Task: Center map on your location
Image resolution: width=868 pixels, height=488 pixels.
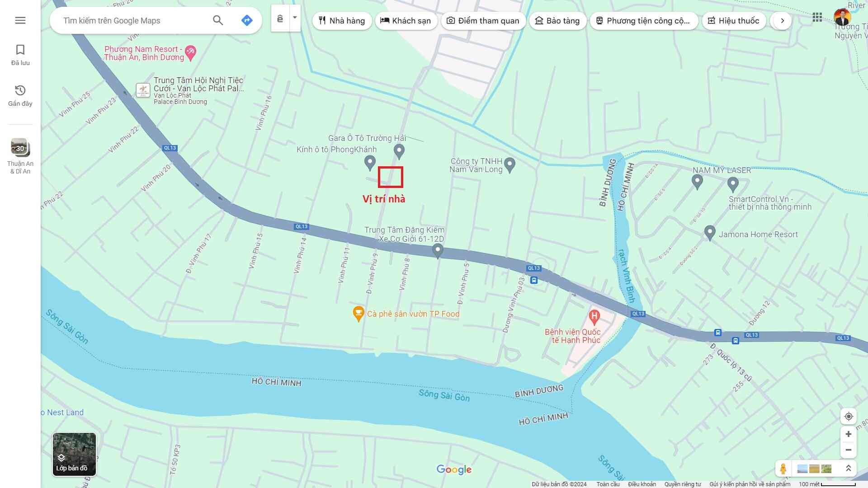Action: [x=849, y=417]
